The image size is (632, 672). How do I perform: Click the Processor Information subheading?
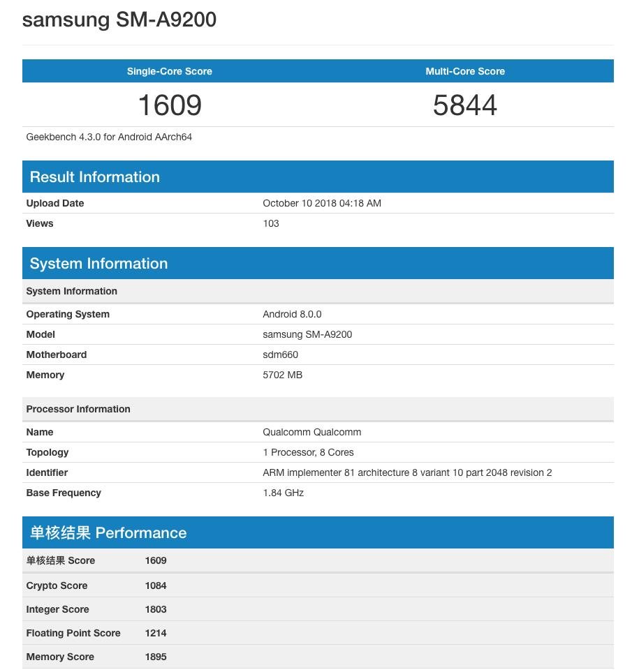coord(78,409)
